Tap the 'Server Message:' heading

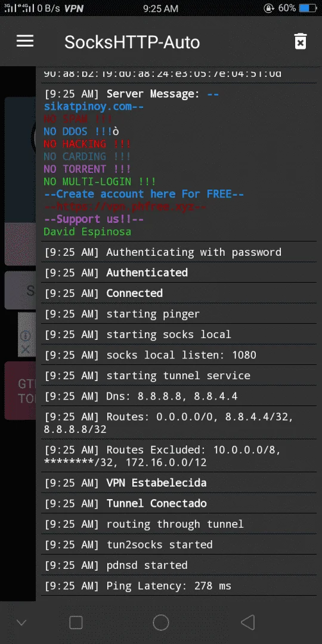point(153,94)
